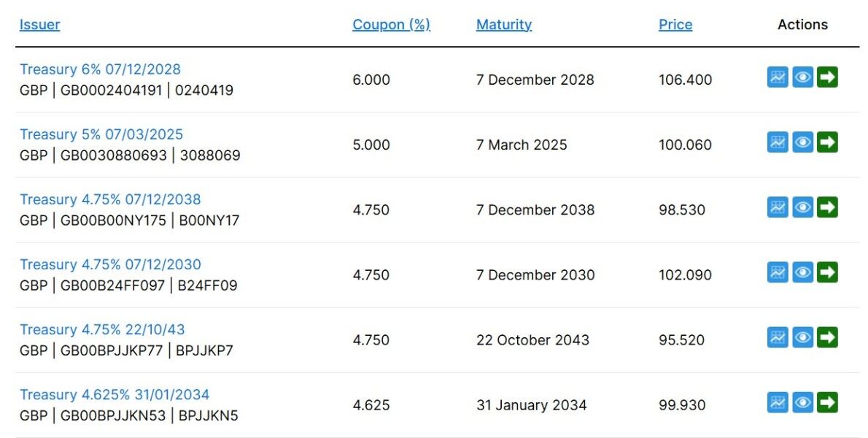Click green arrow for Treasury 5% 07/03/2025
The width and height of the screenshot is (868, 438).
pos(827,142)
